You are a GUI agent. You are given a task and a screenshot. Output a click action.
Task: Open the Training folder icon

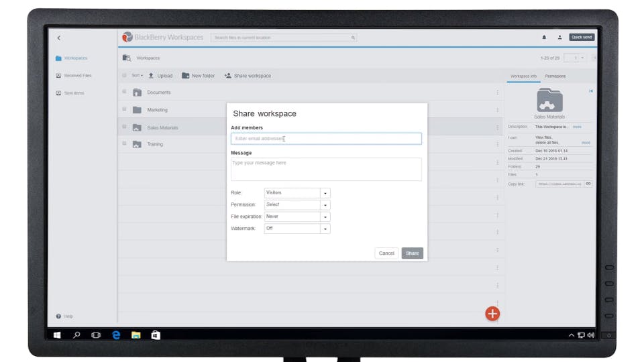point(137,145)
